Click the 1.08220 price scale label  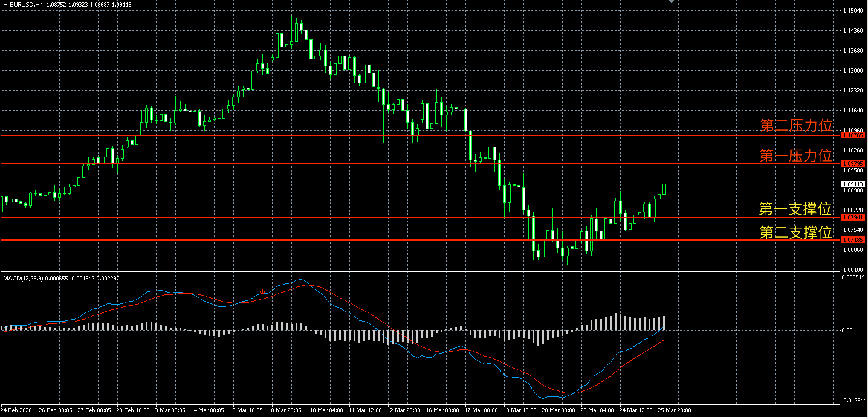(x=853, y=210)
